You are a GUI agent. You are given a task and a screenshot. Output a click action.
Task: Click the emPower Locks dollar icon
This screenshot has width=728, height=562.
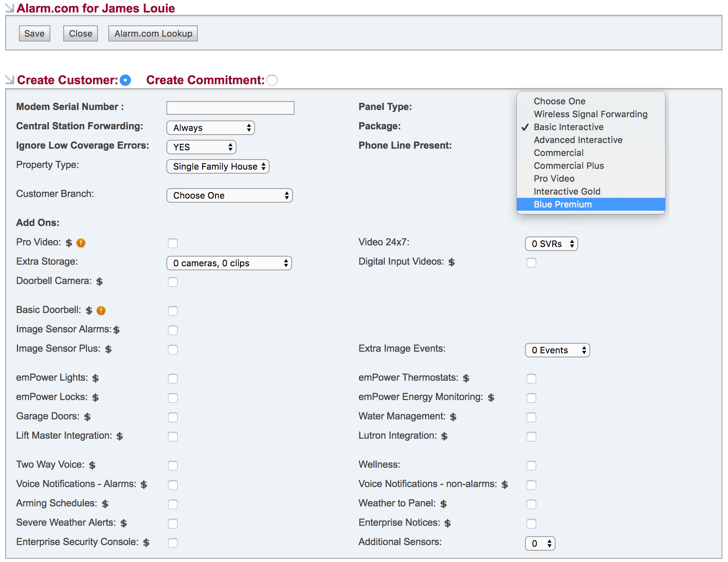click(x=95, y=398)
